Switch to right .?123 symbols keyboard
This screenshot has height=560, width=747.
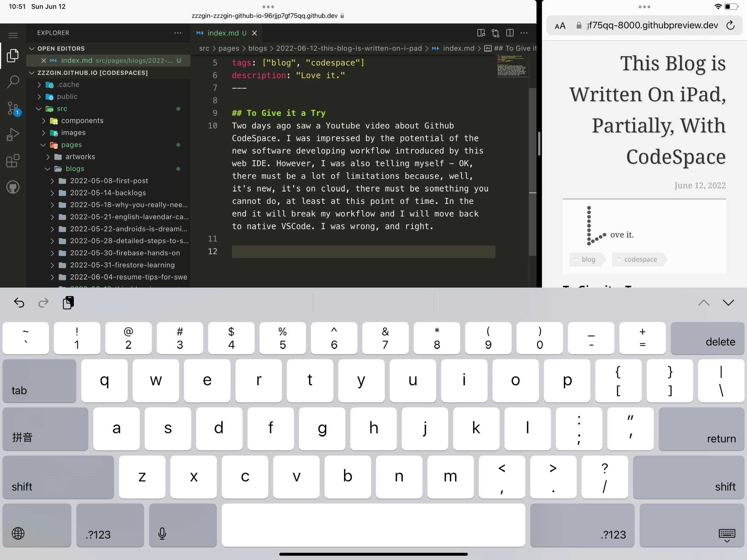(582, 525)
